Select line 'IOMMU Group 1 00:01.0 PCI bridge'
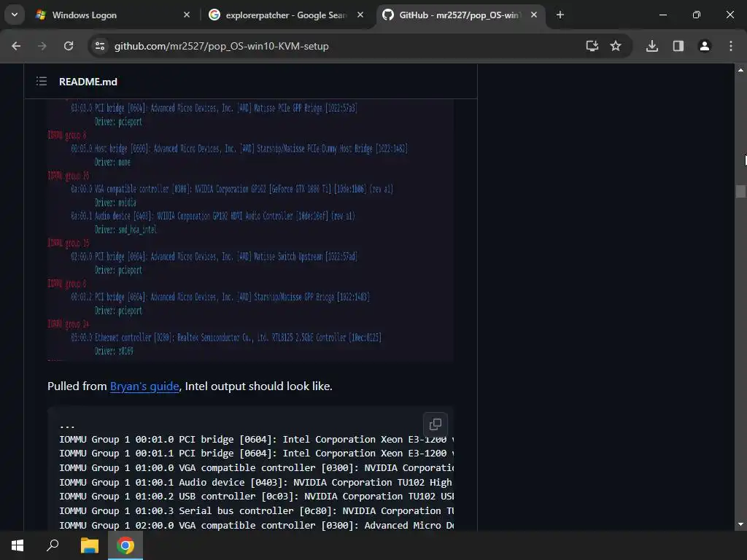The image size is (747, 560). [x=256, y=439]
